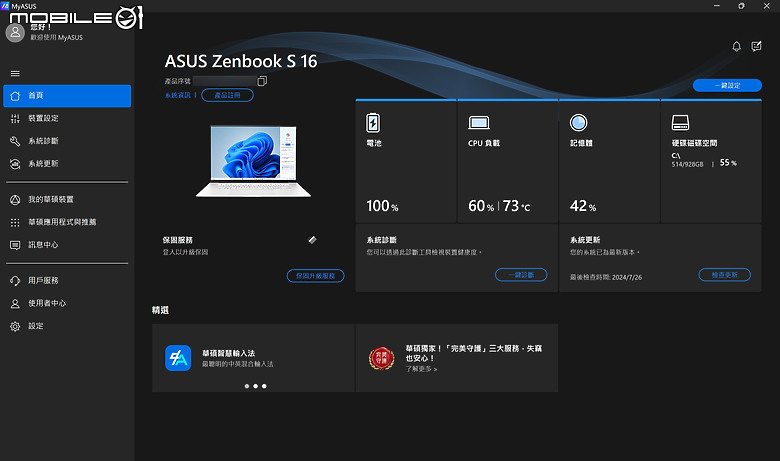This screenshot has width=780, height=461.
Task: Click the 產品註冊 button
Action: click(227, 95)
